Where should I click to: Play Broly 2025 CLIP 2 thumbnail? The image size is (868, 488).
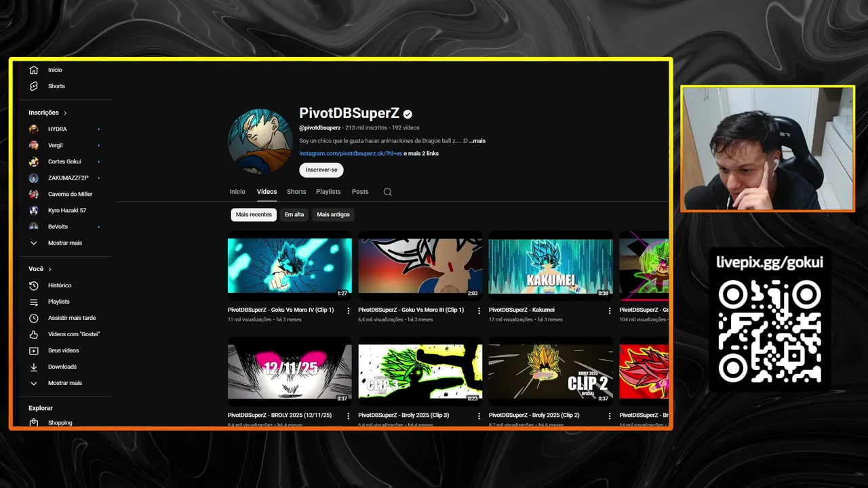(x=551, y=371)
